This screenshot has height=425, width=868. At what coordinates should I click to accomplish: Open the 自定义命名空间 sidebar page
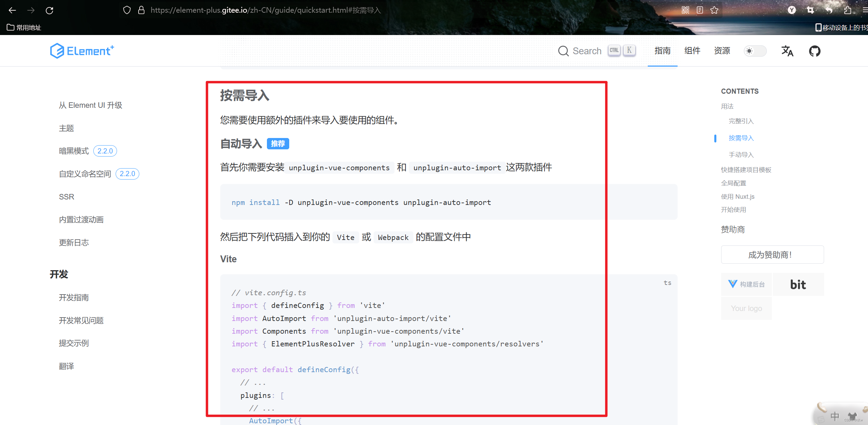pyautogui.click(x=85, y=174)
